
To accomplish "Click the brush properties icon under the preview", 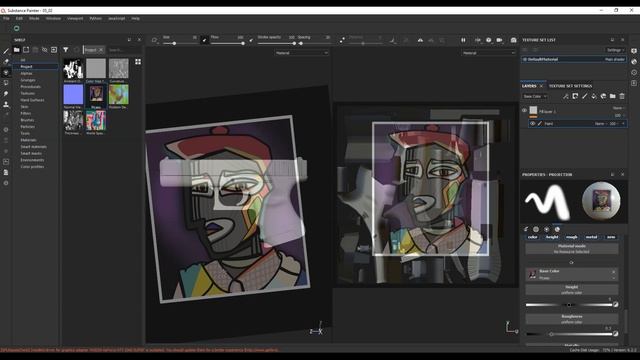I will (526, 229).
